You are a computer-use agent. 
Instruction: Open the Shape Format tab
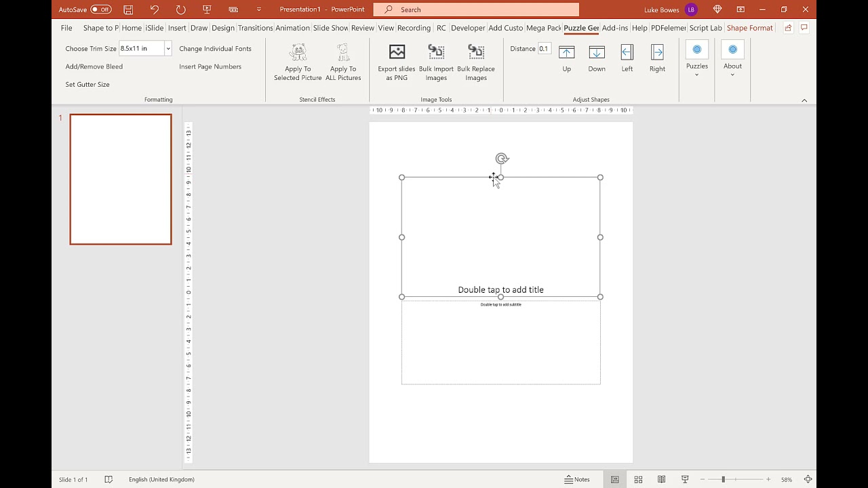pos(749,28)
